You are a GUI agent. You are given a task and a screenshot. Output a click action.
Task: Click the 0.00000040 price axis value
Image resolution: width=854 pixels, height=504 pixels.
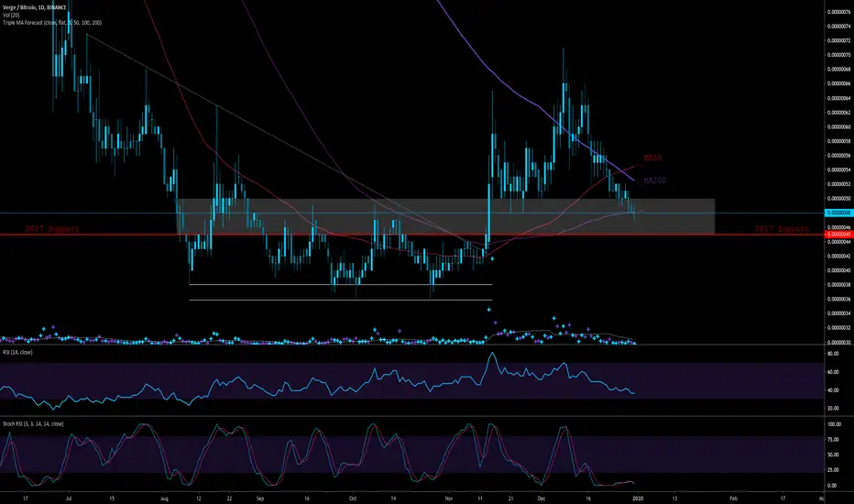point(838,271)
